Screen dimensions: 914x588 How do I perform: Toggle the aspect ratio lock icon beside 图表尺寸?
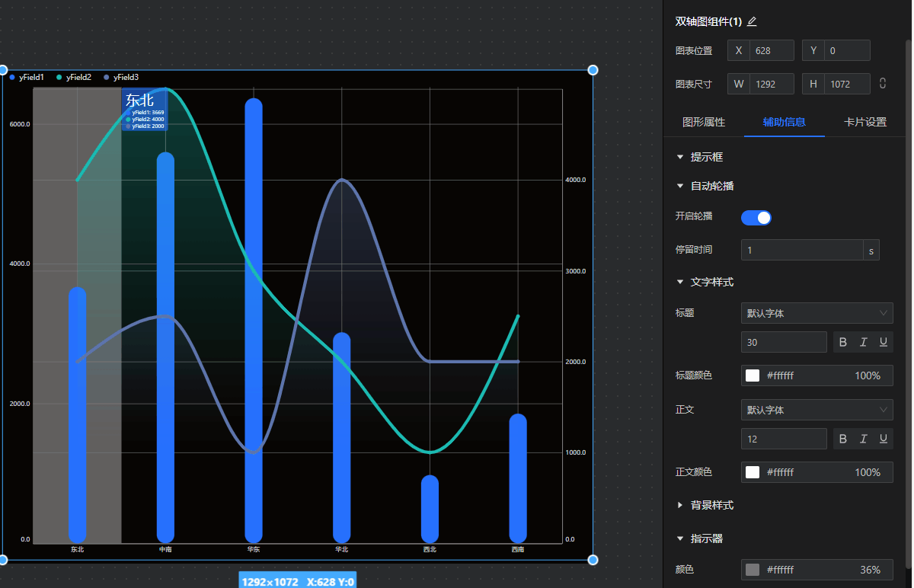pos(883,84)
